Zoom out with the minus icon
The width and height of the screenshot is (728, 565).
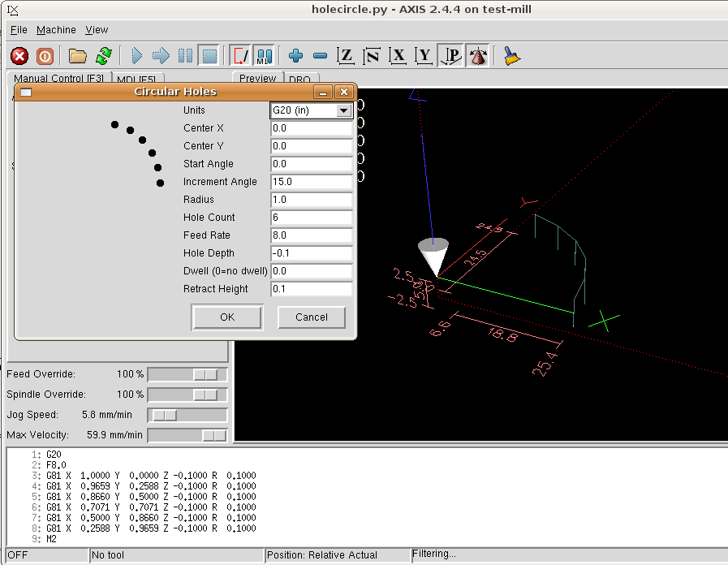coord(321,56)
